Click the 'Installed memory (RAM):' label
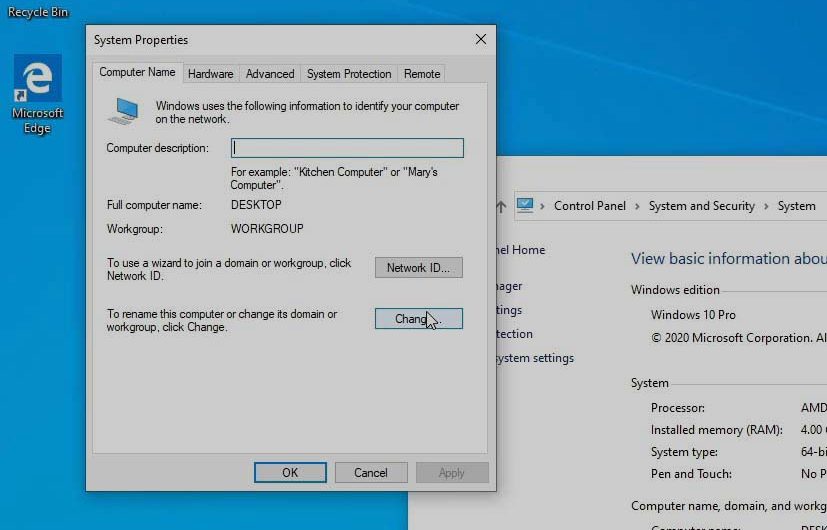The height and width of the screenshot is (530, 827). click(x=717, y=430)
